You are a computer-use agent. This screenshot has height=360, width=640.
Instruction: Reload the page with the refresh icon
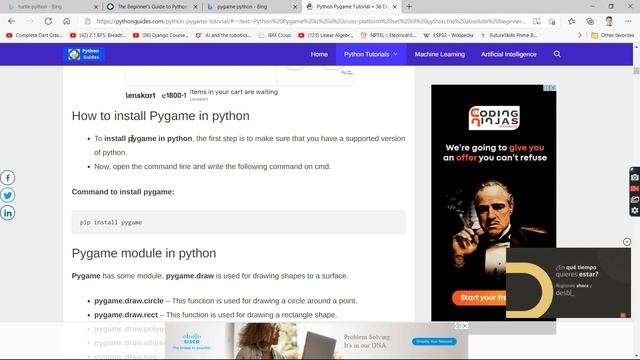(x=48, y=21)
